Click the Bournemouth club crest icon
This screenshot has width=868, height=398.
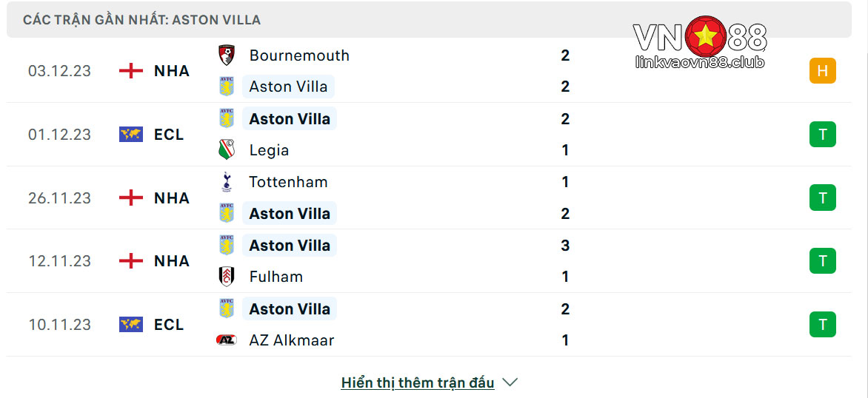[x=227, y=55]
